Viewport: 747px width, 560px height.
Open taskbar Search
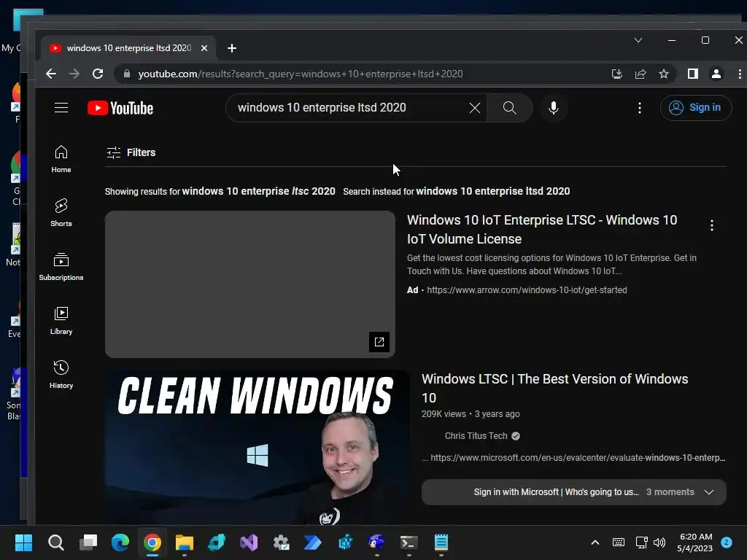[x=55, y=542]
